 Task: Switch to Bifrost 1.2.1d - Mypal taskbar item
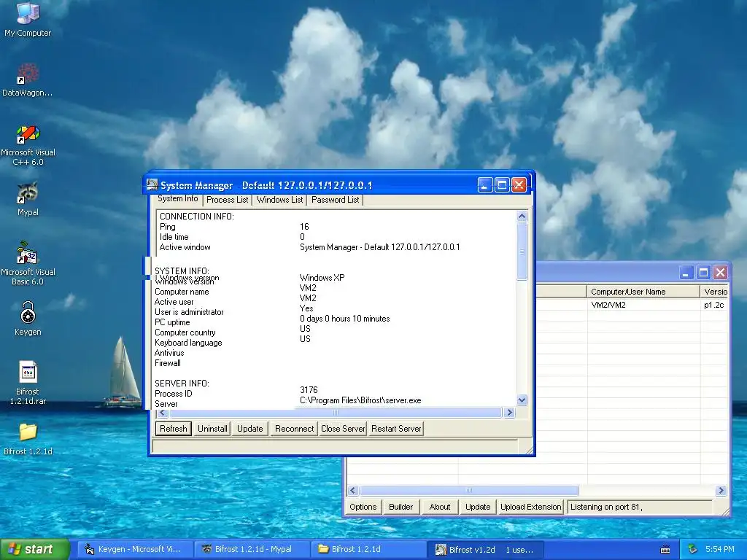252,549
